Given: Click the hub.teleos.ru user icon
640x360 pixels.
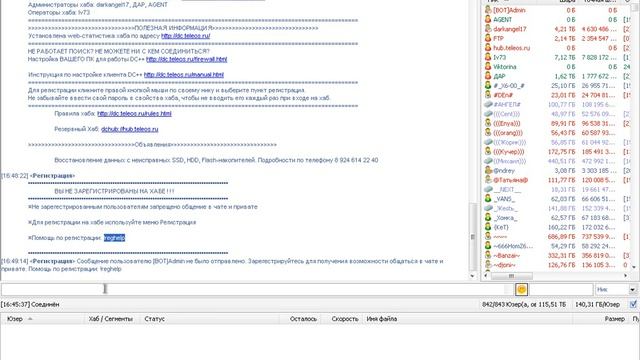Looking at the screenshot, I should (x=488, y=47).
